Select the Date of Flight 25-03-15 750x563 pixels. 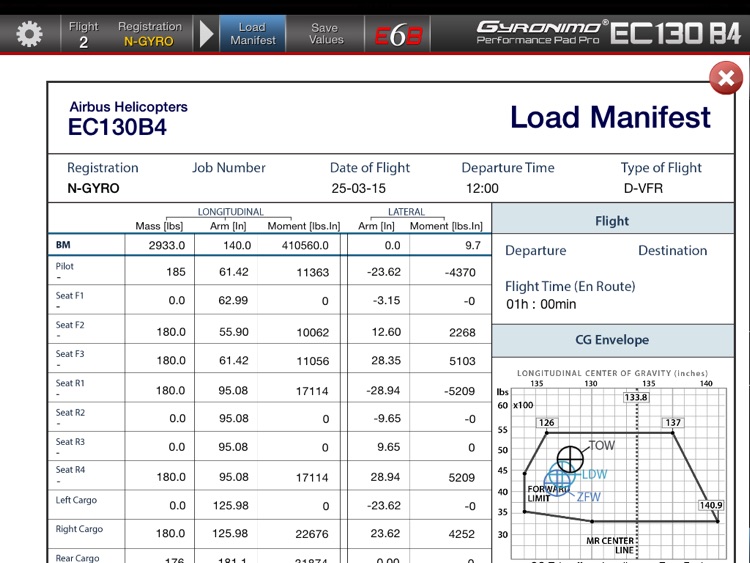tap(358, 188)
